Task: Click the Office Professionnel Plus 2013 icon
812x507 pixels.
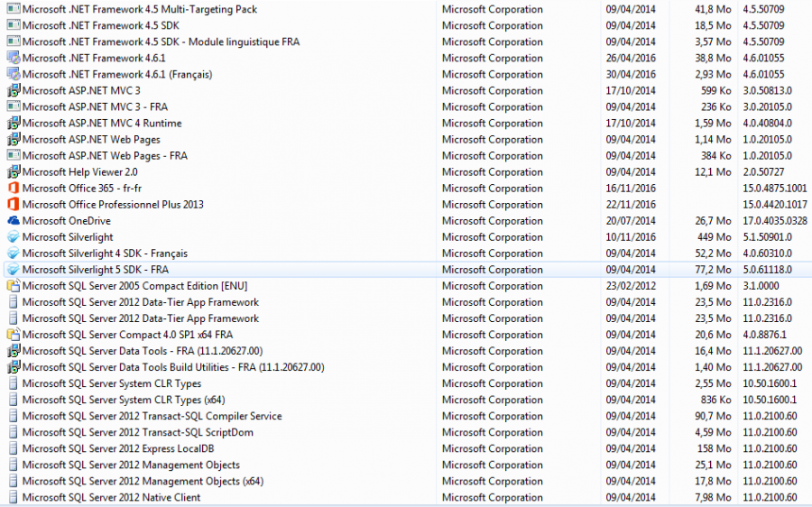Action: click(13, 205)
